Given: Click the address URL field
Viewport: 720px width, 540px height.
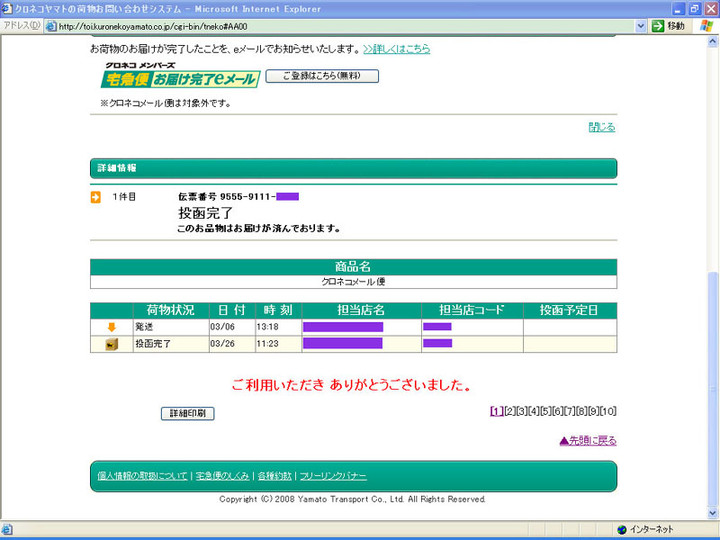Looking at the screenshot, I should point(341,27).
